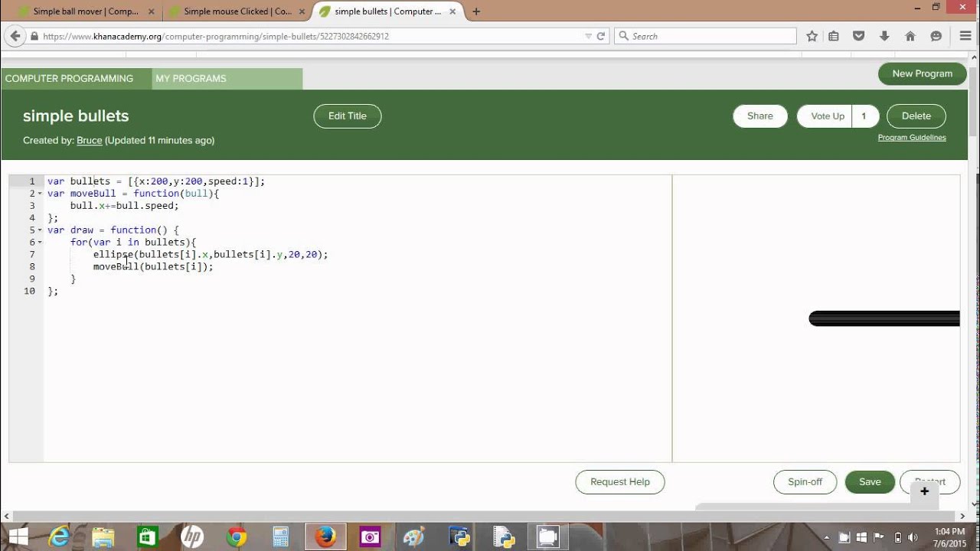980x551 pixels.
Task: Open the Calculator taskbar icon
Action: 281,536
